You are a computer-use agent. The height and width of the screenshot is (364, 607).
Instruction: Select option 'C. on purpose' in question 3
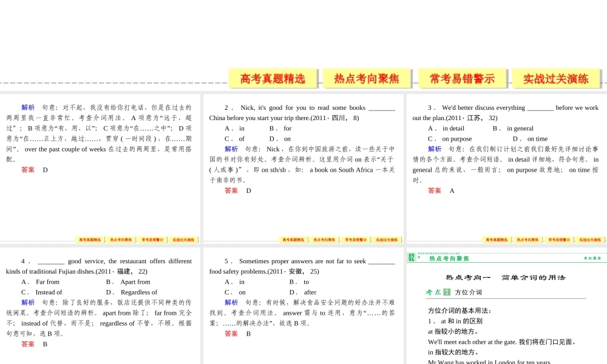click(450, 139)
